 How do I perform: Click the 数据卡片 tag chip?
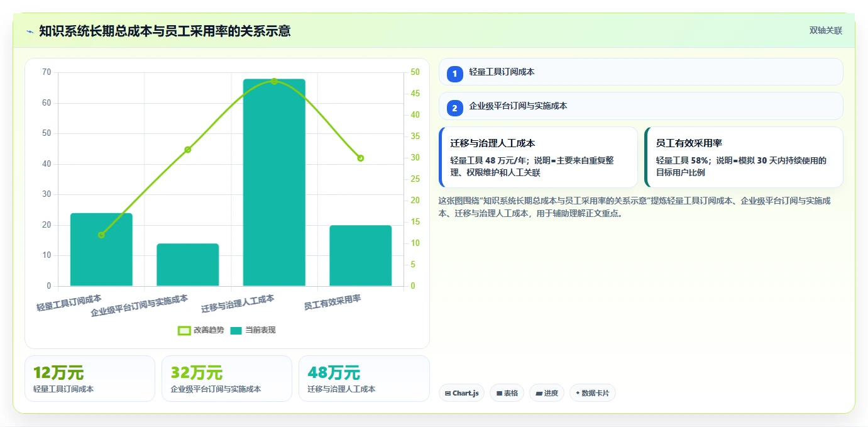592,393
